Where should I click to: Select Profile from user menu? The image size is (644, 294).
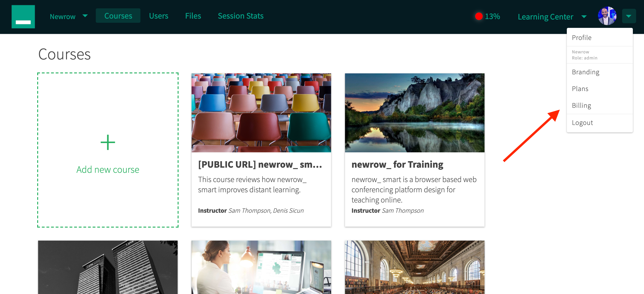coord(581,37)
